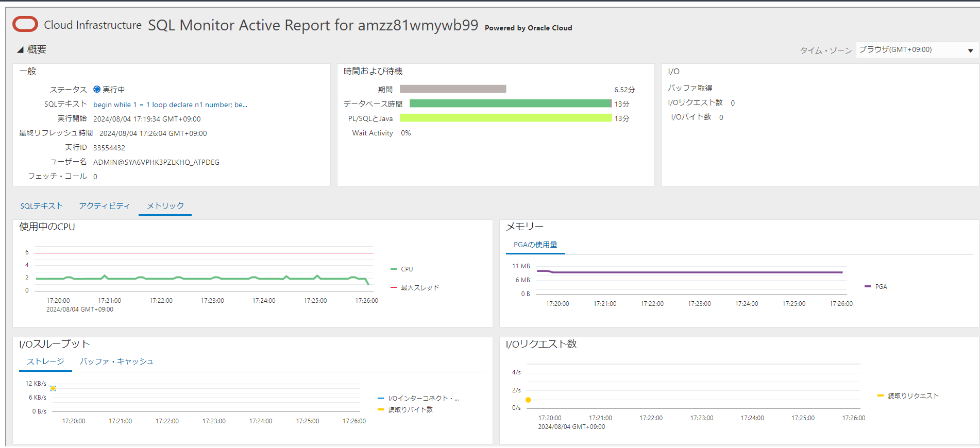
Task: Click the I/Oバイト数 label
Action: pyautogui.click(x=691, y=117)
